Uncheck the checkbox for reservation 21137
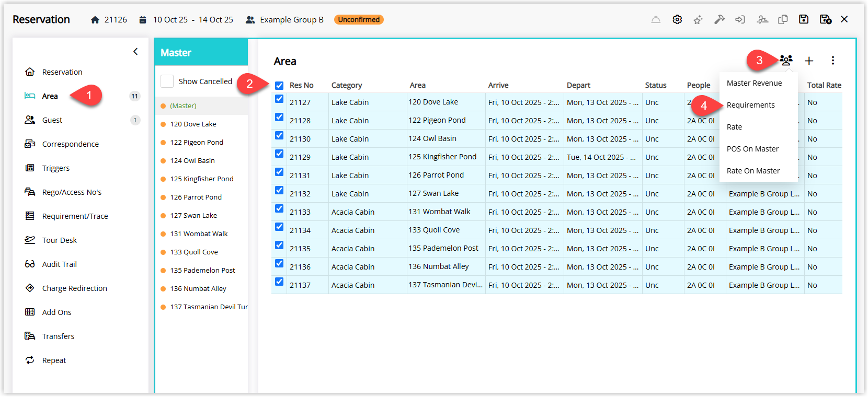868x397 pixels. click(x=279, y=282)
